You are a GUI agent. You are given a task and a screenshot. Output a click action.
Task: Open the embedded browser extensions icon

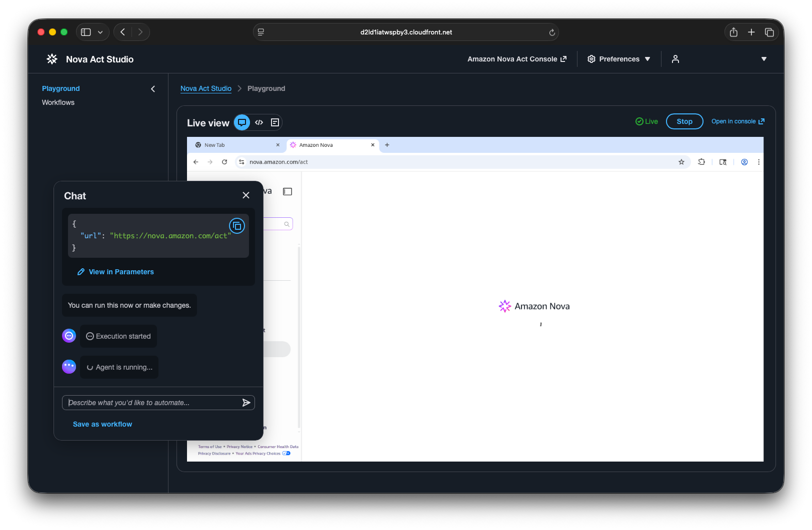click(x=701, y=162)
